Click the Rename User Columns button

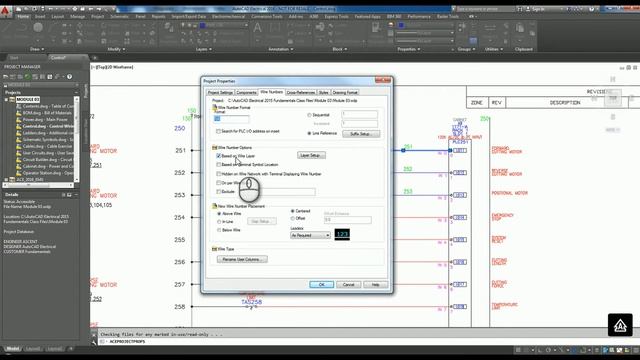(x=242, y=259)
